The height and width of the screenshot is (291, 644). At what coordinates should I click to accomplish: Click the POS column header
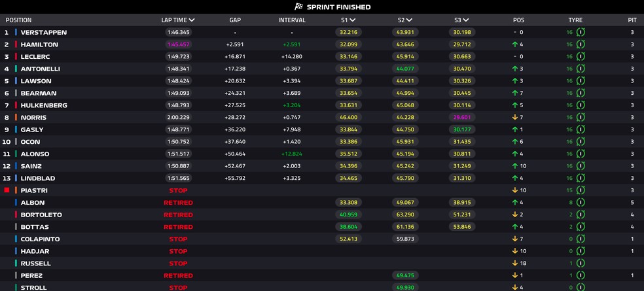point(519,20)
